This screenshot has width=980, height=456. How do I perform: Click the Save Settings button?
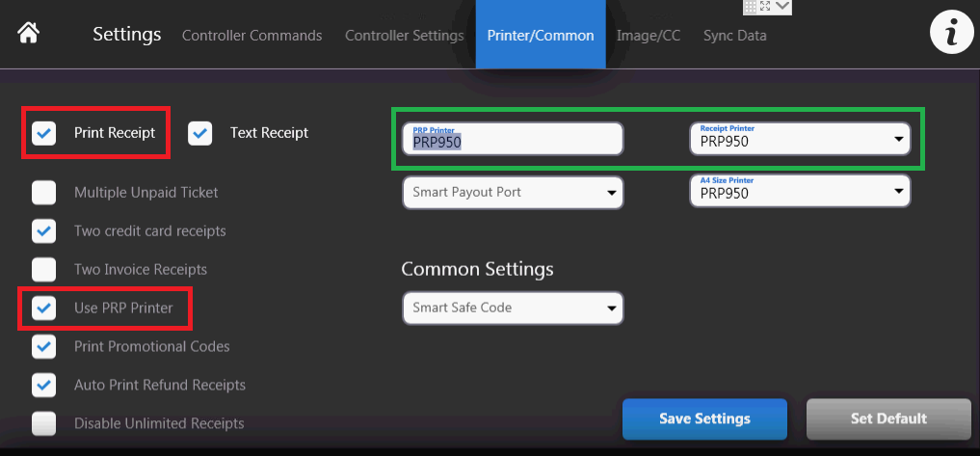click(x=704, y=418)
